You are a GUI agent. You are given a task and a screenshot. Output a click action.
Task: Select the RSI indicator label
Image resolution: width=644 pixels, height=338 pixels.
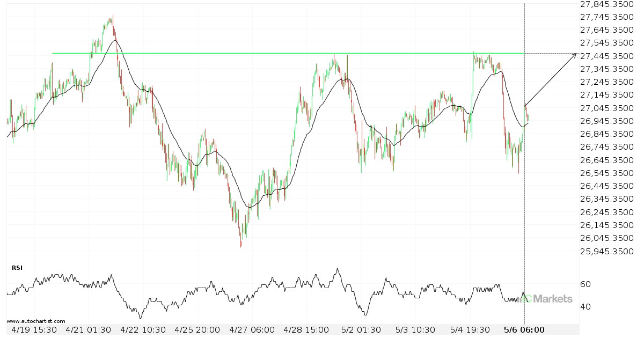click(17, 267)
